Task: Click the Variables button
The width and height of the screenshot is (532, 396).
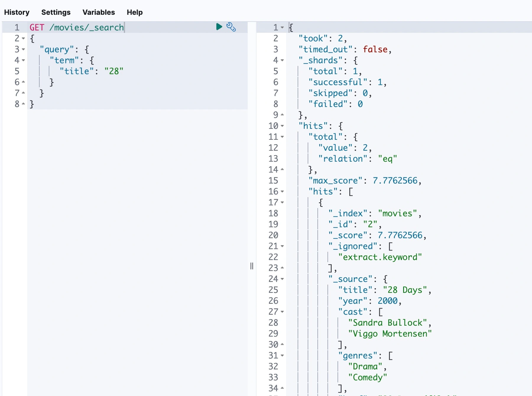Action: [x=98, y=12]
